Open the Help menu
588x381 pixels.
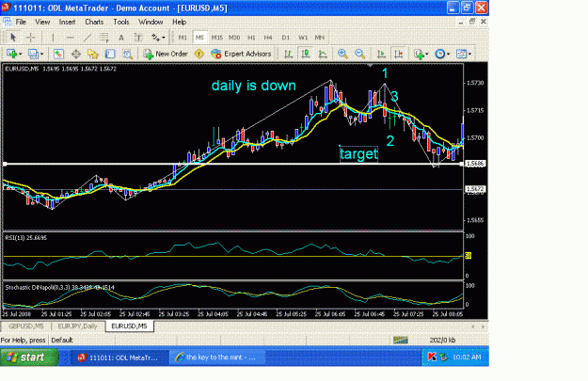click(180, 22)
